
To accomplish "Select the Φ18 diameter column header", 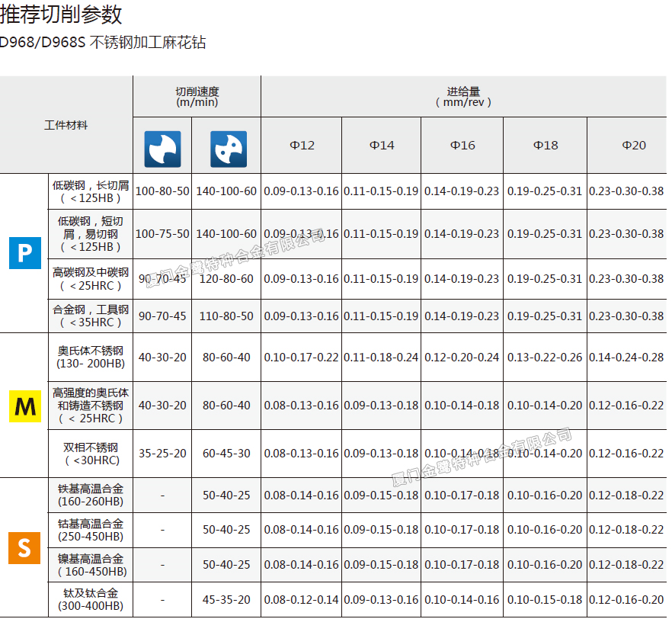I will (546, 145).
